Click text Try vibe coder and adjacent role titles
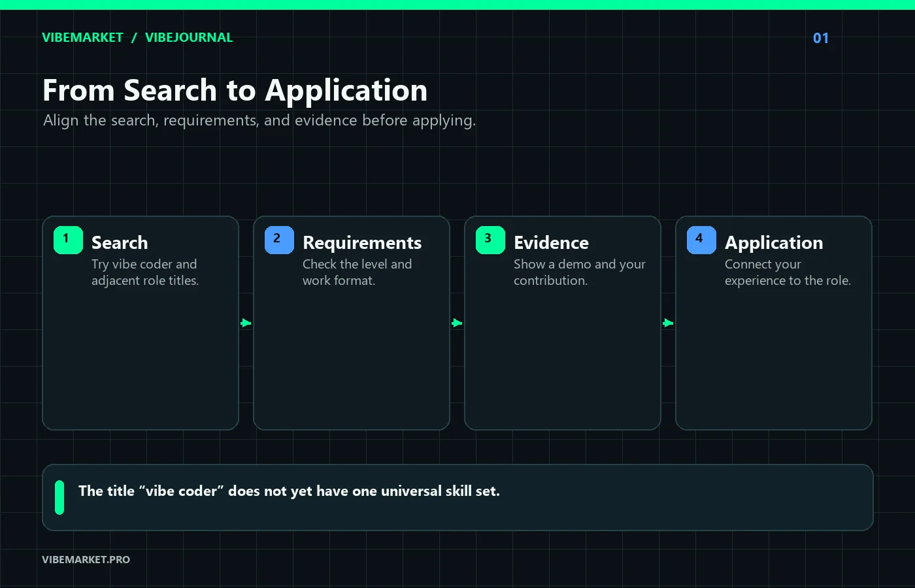Screen dimensions: 915x588 145,272
